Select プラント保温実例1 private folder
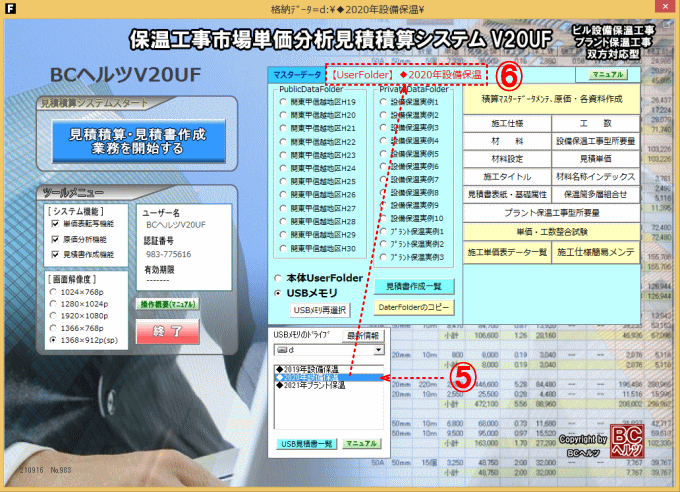The width and height of the screenshot is (680, 492). 384,231
